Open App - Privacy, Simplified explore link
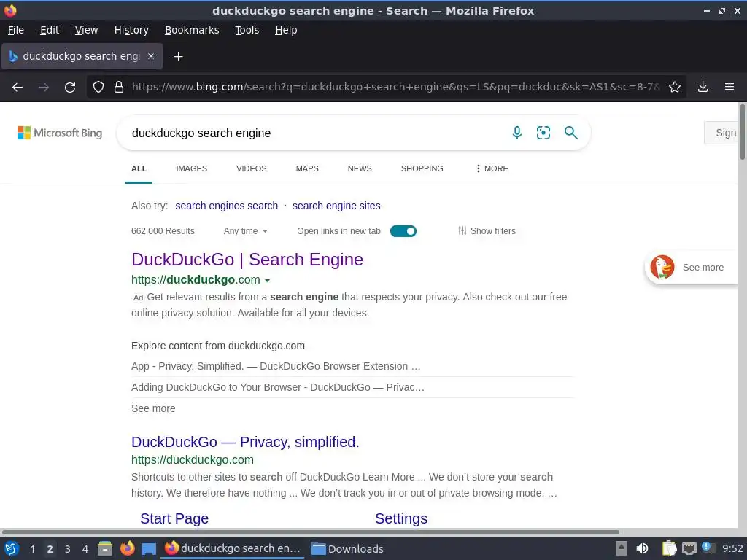The image size is (747, 560). click(x=276, y=366)
